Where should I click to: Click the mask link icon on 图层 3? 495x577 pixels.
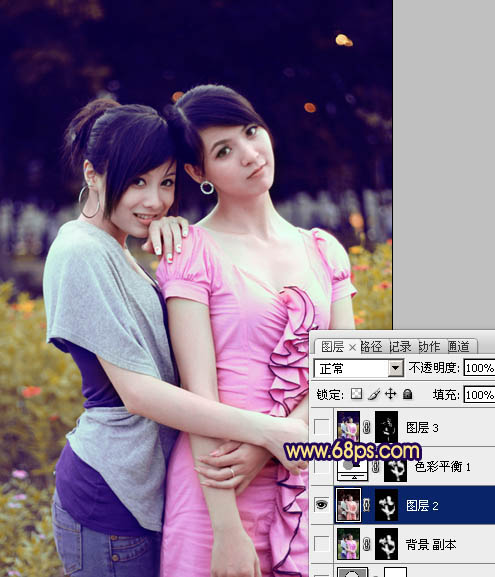click(x=367, y=427)
